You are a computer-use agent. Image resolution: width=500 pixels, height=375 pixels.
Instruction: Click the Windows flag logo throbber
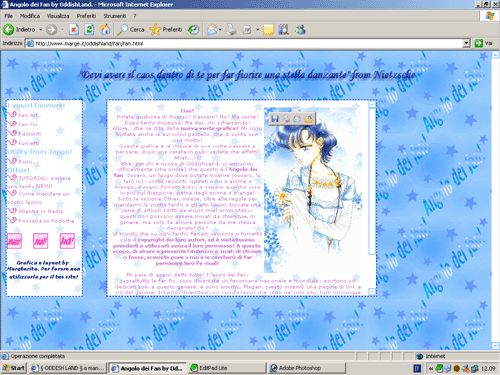pyautogui.click(x=489, y=16)
